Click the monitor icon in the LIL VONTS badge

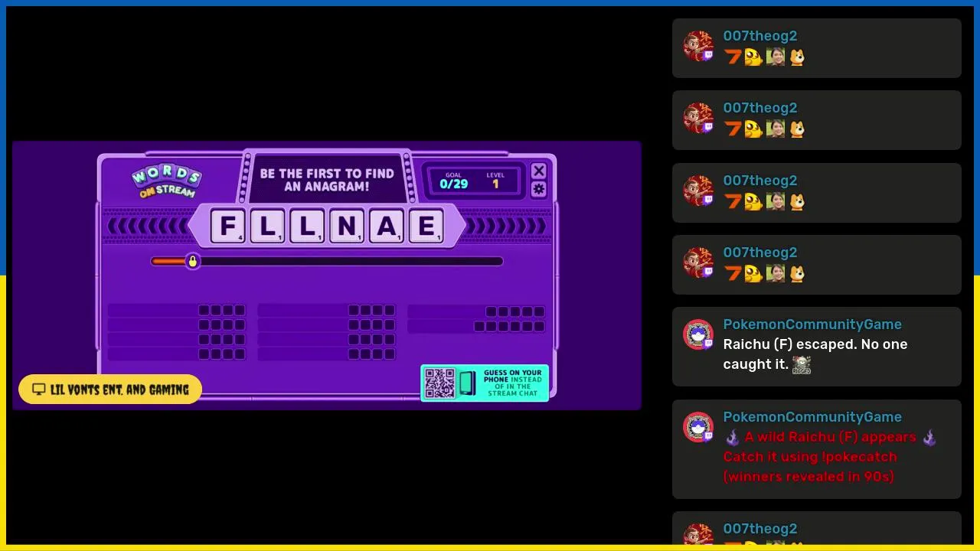(x=39, y=390)
